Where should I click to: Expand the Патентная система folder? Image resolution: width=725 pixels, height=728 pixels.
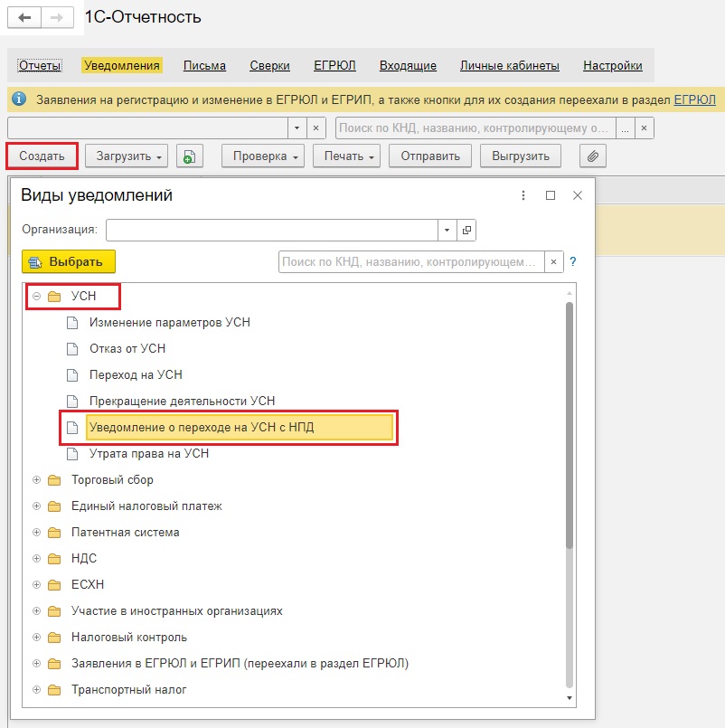pyautogui.click(x=37, y=533)
